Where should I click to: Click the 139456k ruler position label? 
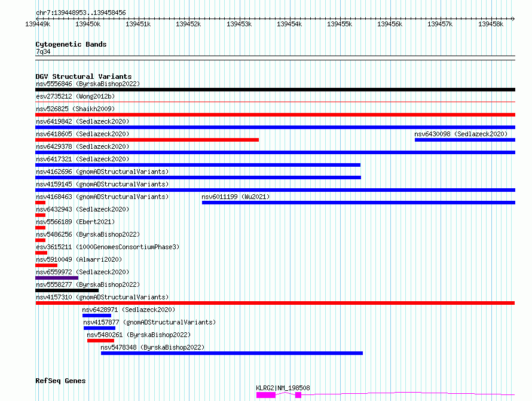pos(390,24)
